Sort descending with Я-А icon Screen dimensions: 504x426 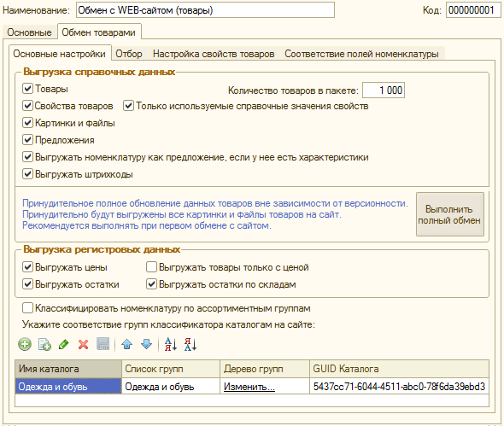(x=190, y=344)
